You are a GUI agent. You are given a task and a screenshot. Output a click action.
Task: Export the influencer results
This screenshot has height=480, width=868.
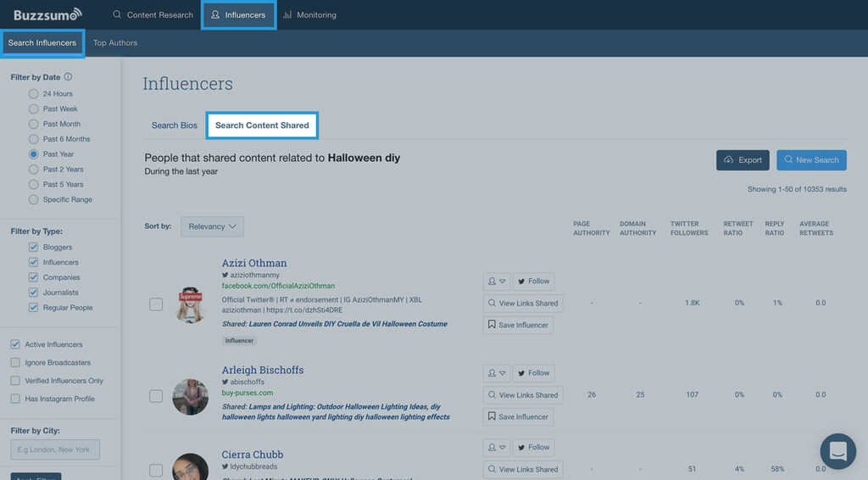point(743,159)
